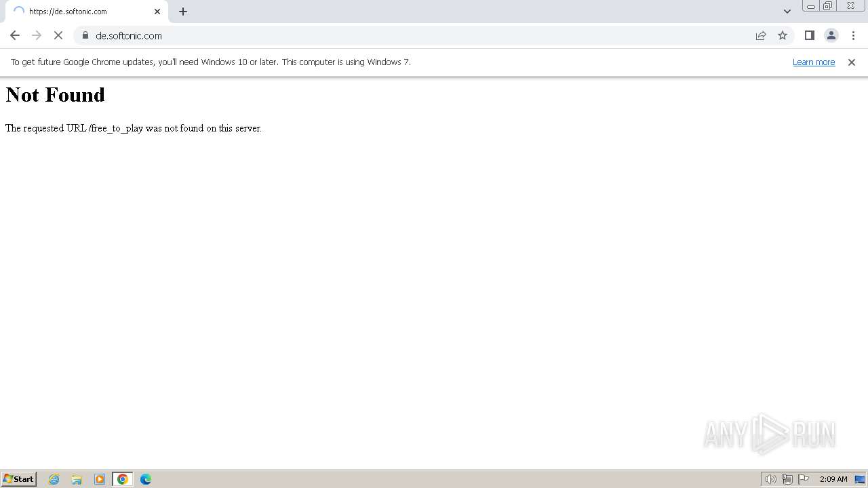This screenshot has height=488, width=868.
Task: Click the Not Found heading
Action: click(x=56, y=95)
